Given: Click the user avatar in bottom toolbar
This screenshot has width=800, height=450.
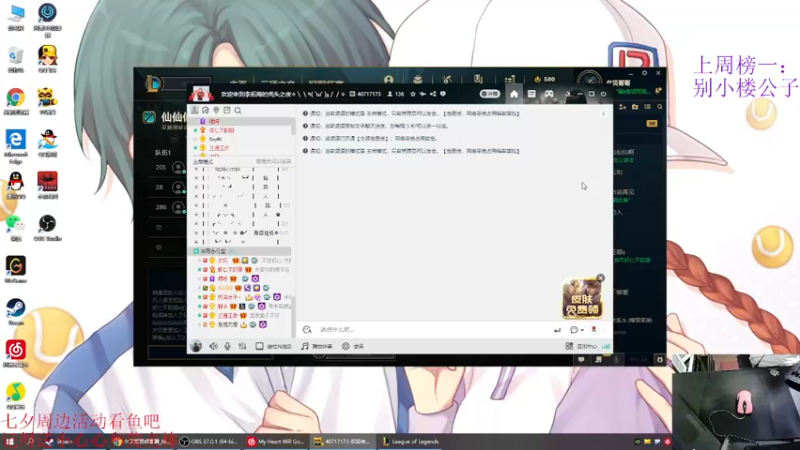Looking at the screenshot, I should pyautogui.click(x=195, y=346).
